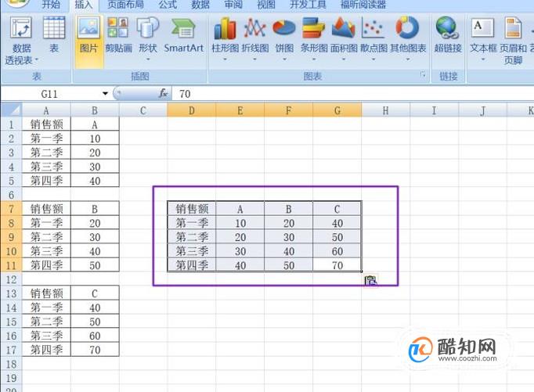
Task: Open the 开发工具 (Developer) tab
Action: click(308, 5)
